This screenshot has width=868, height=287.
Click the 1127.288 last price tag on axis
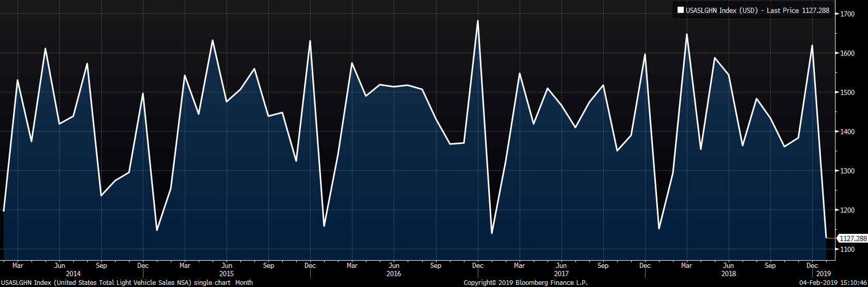[x=853, y=238]
